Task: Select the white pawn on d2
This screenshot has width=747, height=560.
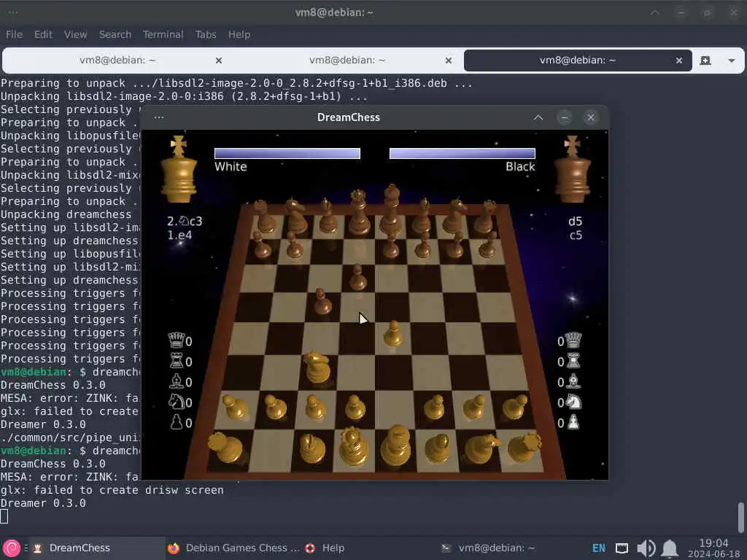Action: 355,408
